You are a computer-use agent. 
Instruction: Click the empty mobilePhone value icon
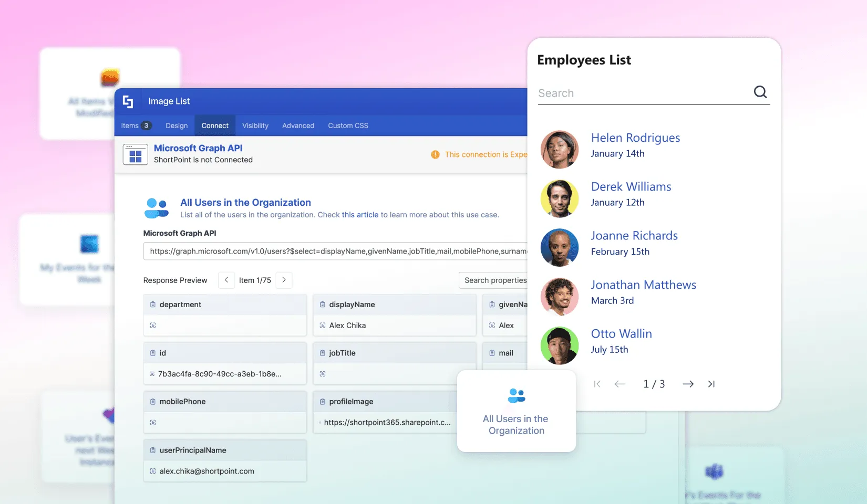coord(153,423)
